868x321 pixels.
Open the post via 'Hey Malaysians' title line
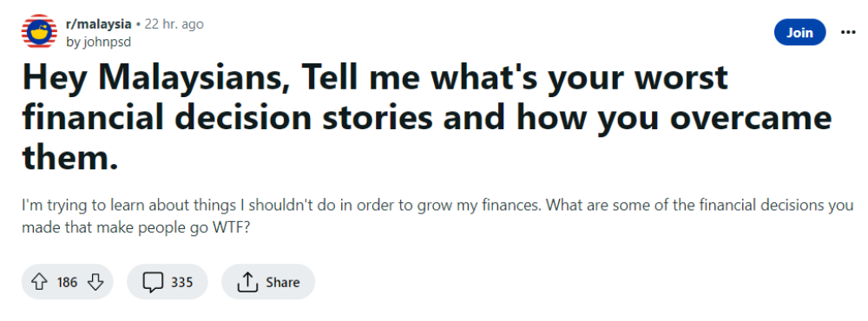point(375,77)
